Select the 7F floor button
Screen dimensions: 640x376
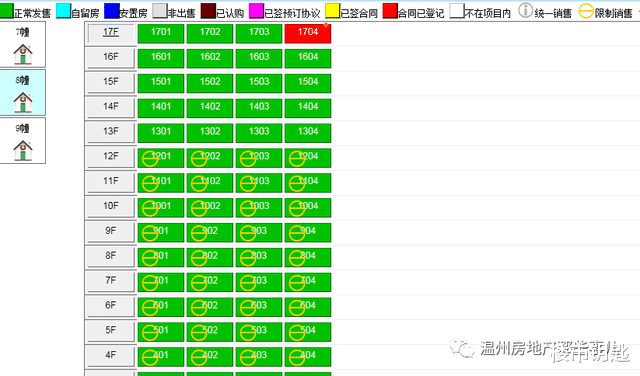coord(111,282)
